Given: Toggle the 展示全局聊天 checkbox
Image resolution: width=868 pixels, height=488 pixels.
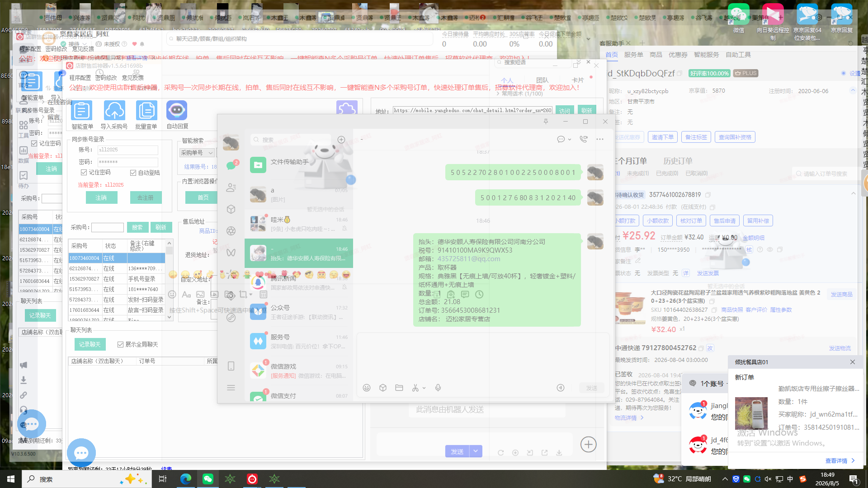Looking at the screenshot, I should click(120, 344).
